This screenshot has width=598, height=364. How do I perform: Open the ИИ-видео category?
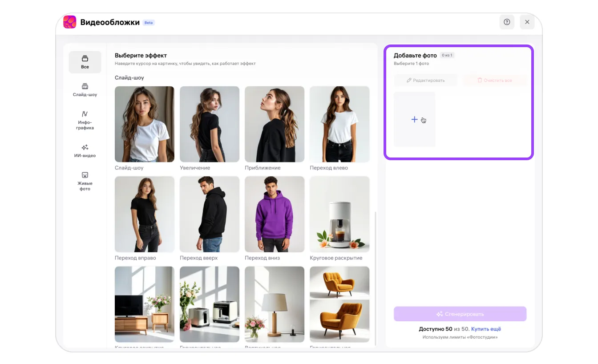tap(85, 151)
